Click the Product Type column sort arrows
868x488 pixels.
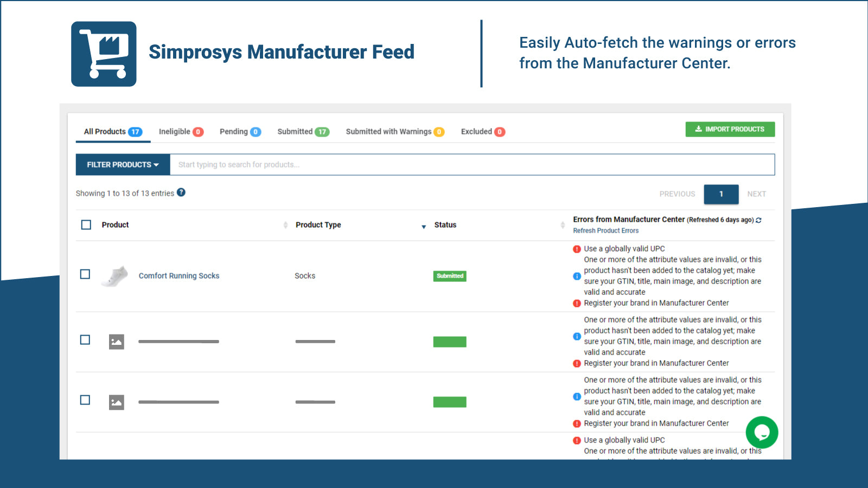click(286, 224)
